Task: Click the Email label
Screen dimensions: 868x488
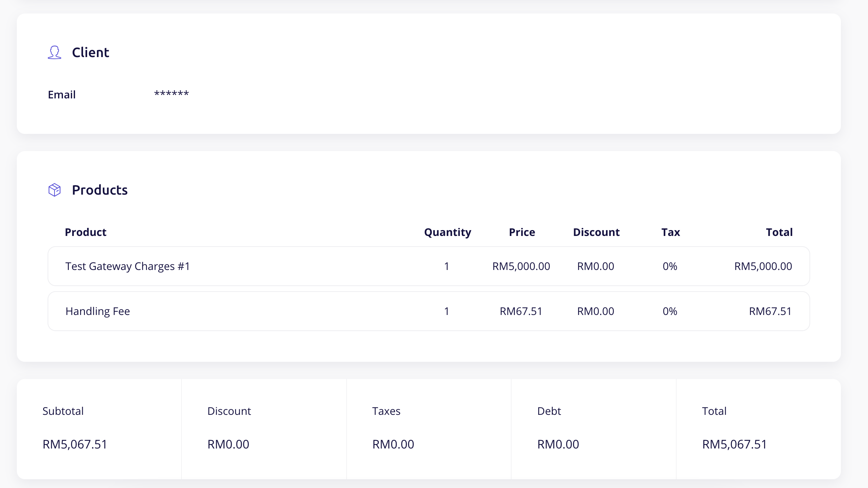Action: 61,94
